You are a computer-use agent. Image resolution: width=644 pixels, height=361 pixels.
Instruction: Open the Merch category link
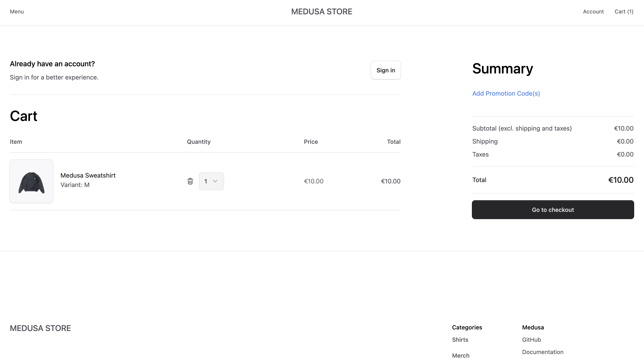coord(460,355)
